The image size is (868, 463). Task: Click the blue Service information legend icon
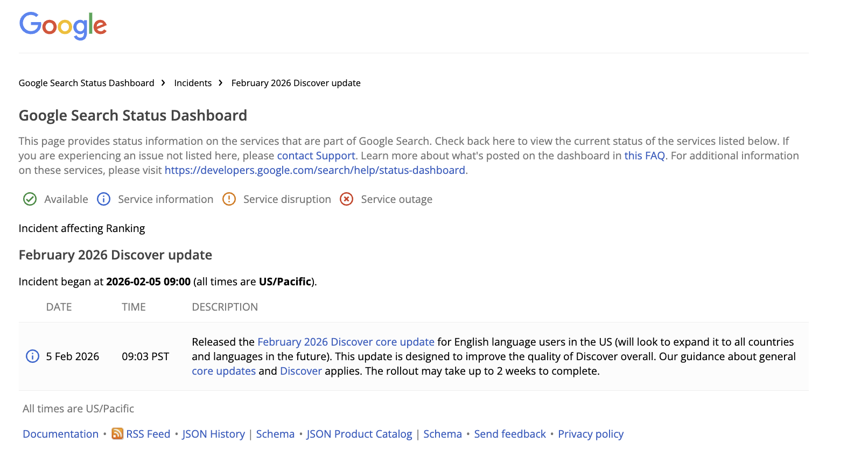click(x=103, y=199)
